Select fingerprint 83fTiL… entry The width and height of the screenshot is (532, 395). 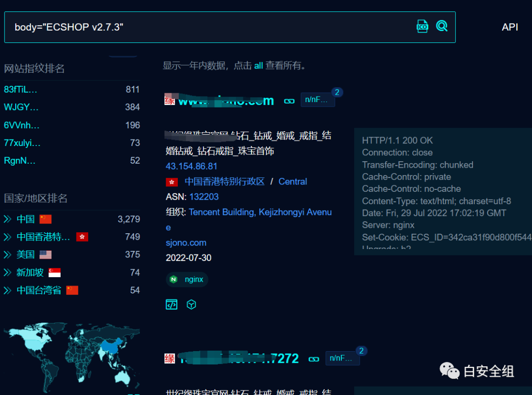click(21, 89)
